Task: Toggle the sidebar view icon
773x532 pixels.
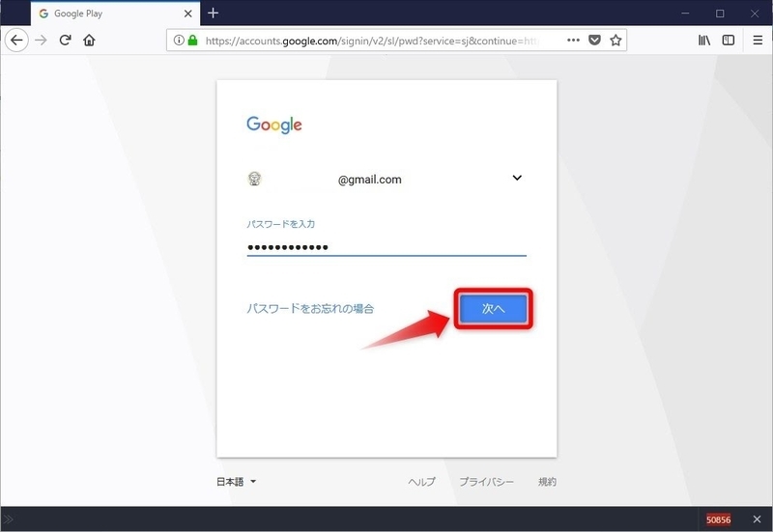Action: 729,41
